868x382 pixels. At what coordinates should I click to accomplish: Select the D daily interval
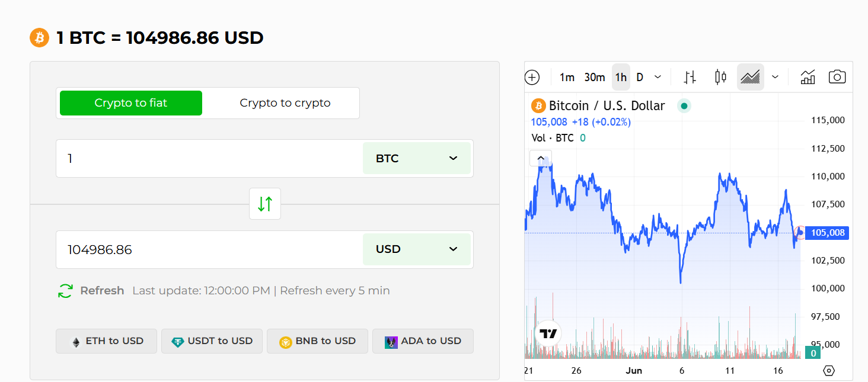(x=640, y=76)
